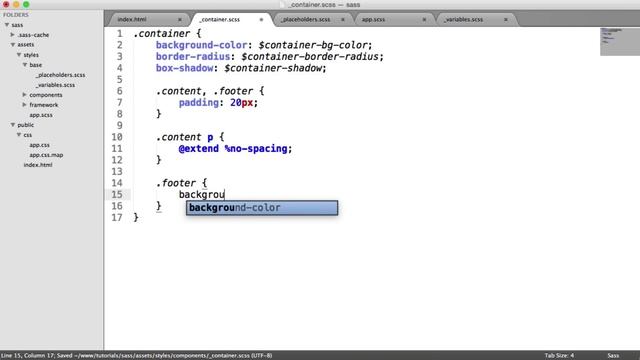Close the _container.scss tab
This screenshot has height=360, width=640.
tap(261, 20)
